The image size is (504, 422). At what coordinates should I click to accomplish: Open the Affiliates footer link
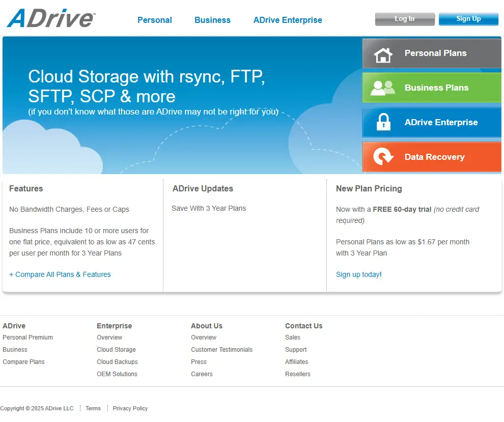tap(296, 362)
